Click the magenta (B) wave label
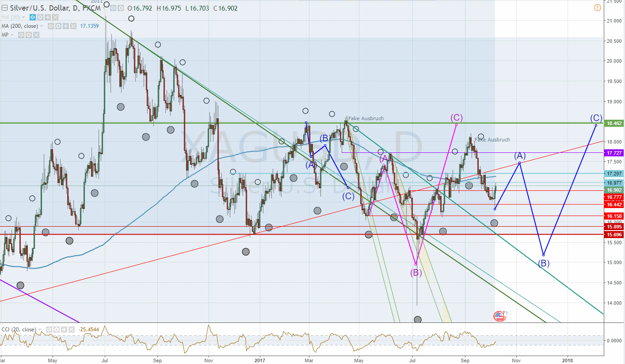The width and height of the screenshot is (625, 364). click(416, 273)
